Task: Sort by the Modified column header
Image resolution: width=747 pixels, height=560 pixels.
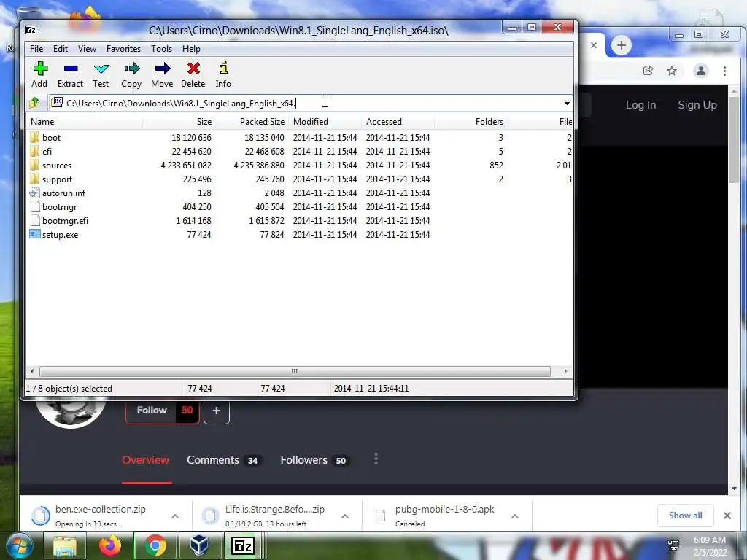Action: (325, 122)
